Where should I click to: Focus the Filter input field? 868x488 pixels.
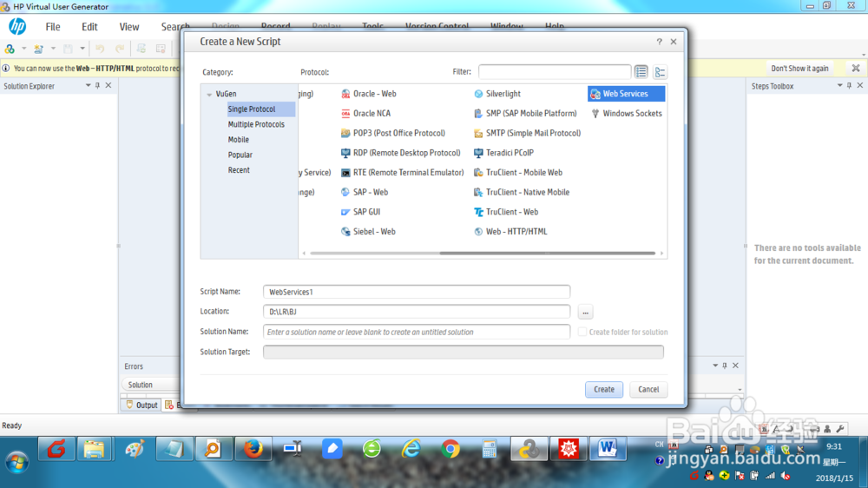click(555, 72)
